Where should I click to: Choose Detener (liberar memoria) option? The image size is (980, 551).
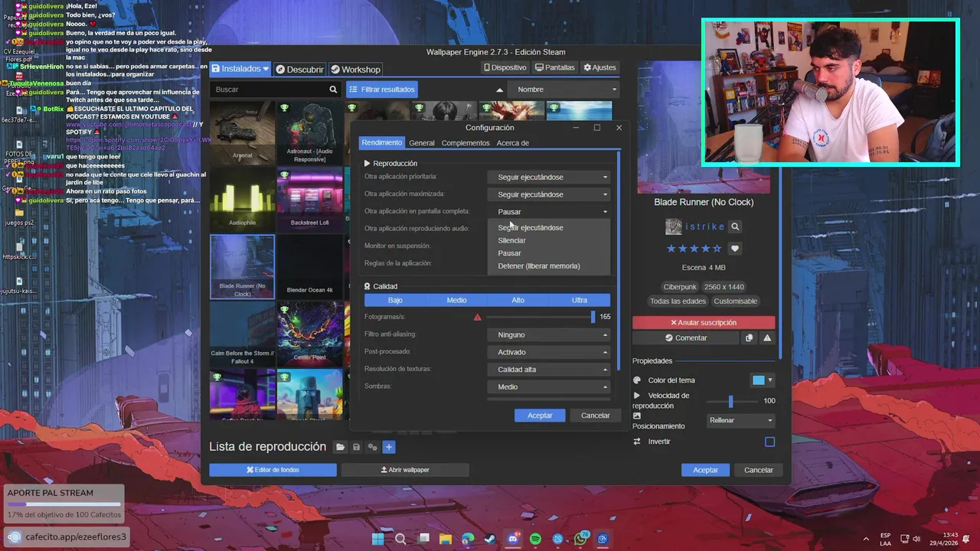pos(549,266)
